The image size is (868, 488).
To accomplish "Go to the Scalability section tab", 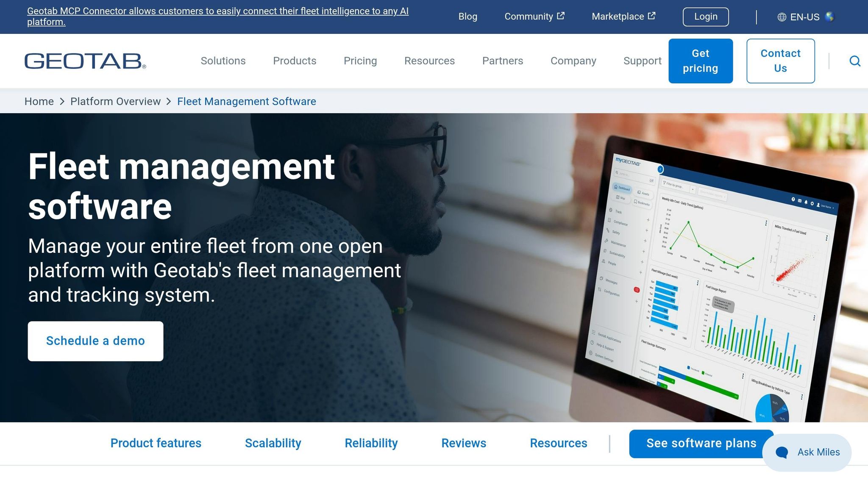I will tap(273, 443).
